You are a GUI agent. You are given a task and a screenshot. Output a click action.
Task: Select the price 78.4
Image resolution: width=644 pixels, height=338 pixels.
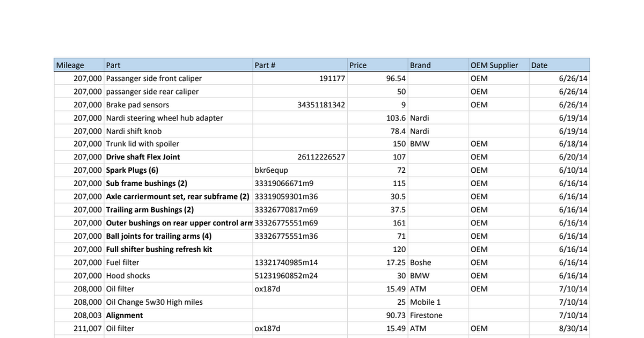378,131
